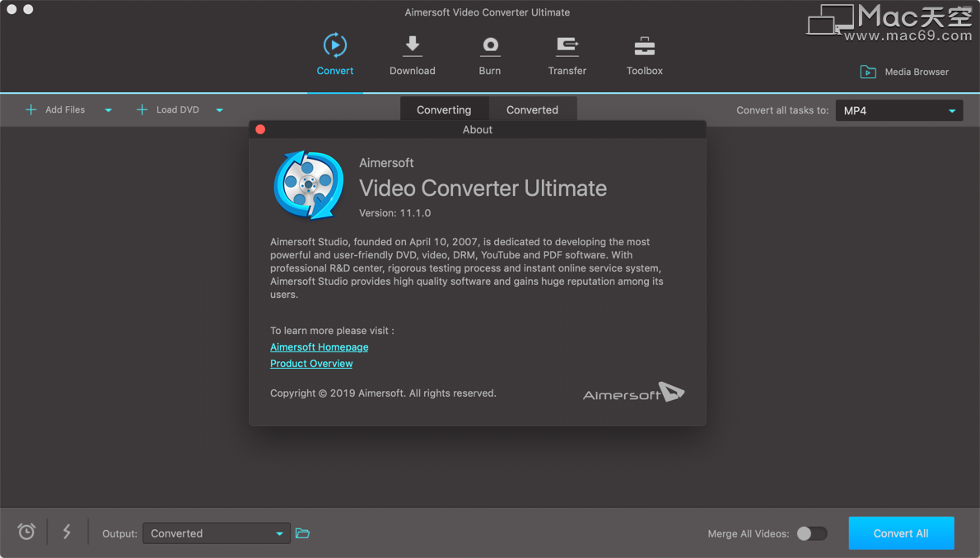Screen dimensions: 980x558
Task: Click the Aimersoft brand logo in About
Action: [634, 393]
